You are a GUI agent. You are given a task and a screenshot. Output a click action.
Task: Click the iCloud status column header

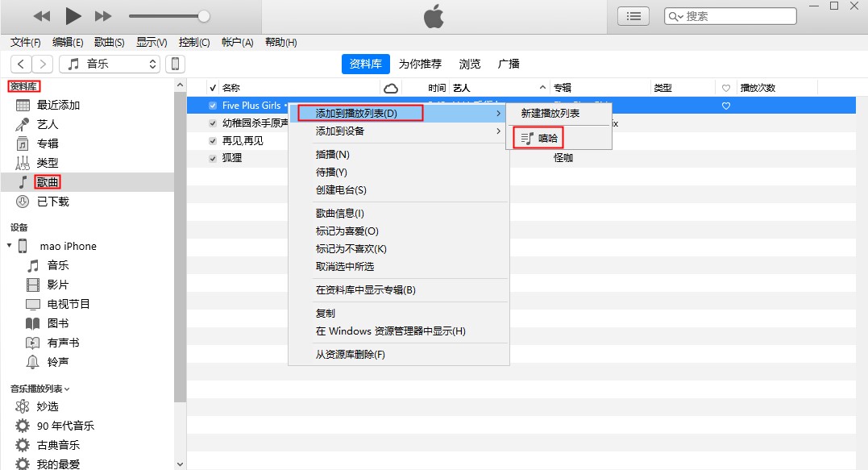click(x=391, y=88)
